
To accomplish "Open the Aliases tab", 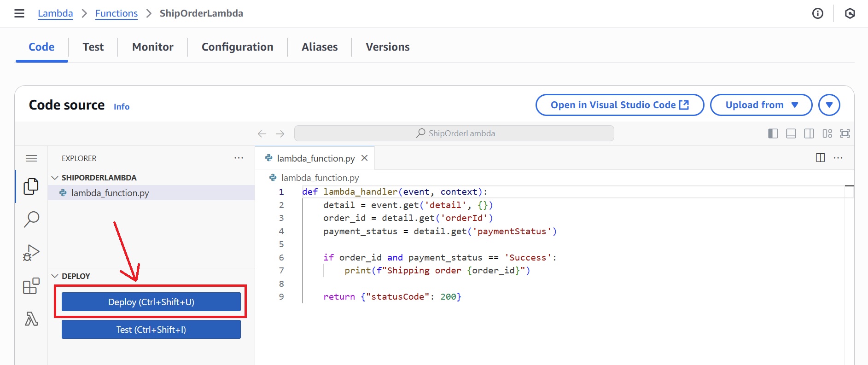I will 320,47.
